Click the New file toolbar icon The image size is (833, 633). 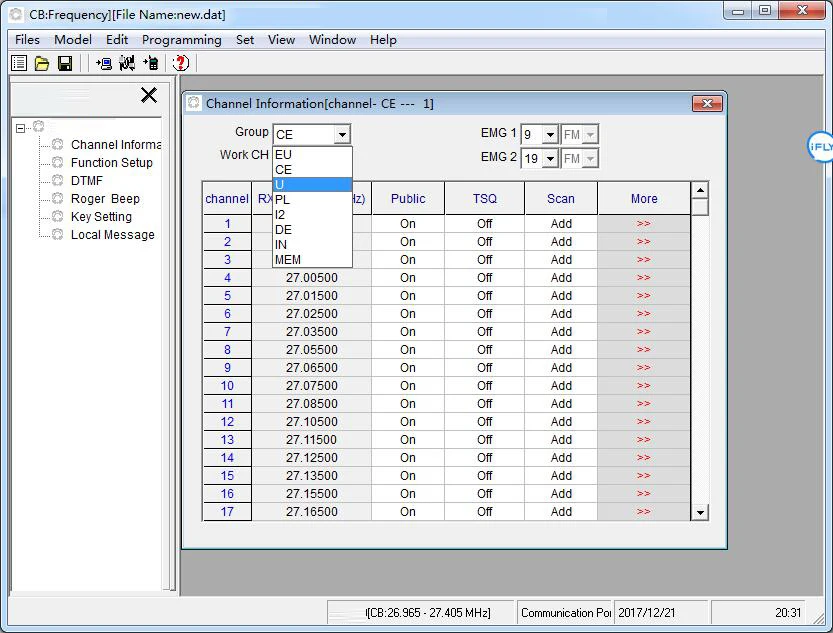point(19,63)
